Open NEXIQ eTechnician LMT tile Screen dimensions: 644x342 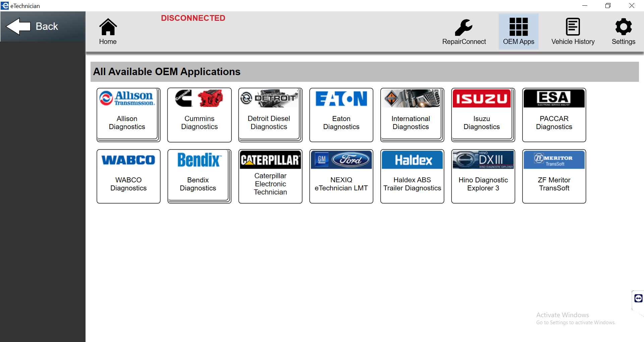click(x=341, y=176)
